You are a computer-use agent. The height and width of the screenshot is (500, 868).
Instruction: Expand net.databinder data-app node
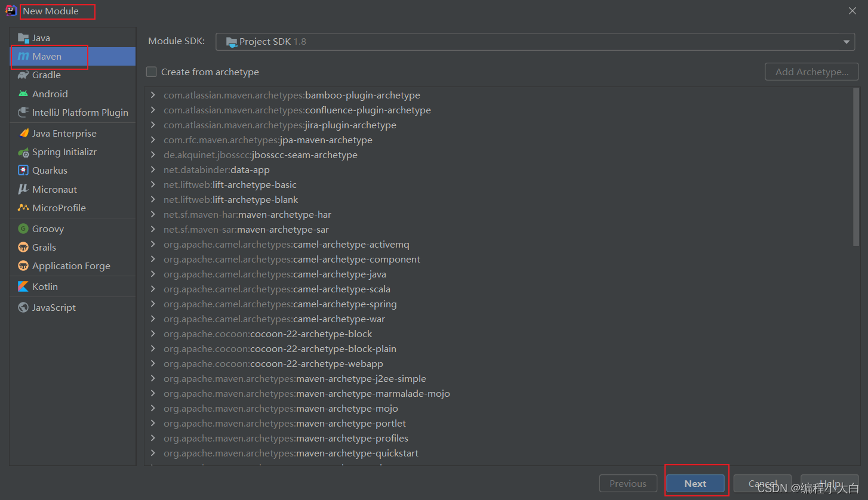point(153,169)
